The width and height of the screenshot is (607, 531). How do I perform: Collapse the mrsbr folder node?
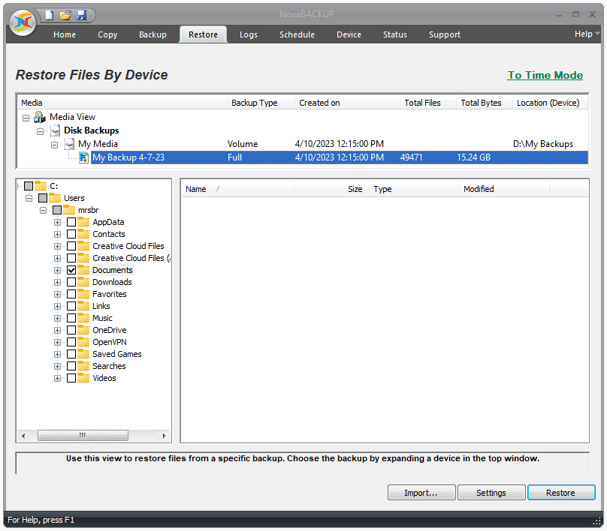43,210
